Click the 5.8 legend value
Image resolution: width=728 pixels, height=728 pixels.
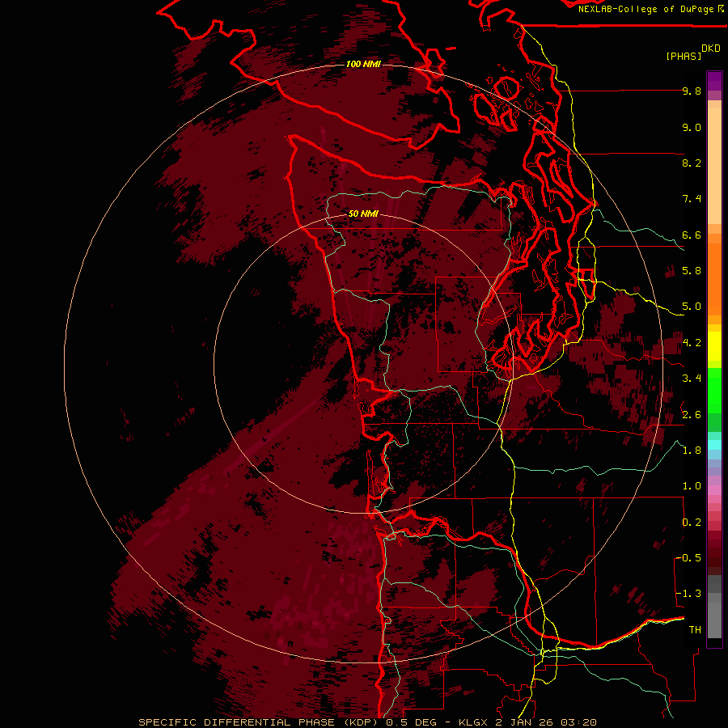692,271
